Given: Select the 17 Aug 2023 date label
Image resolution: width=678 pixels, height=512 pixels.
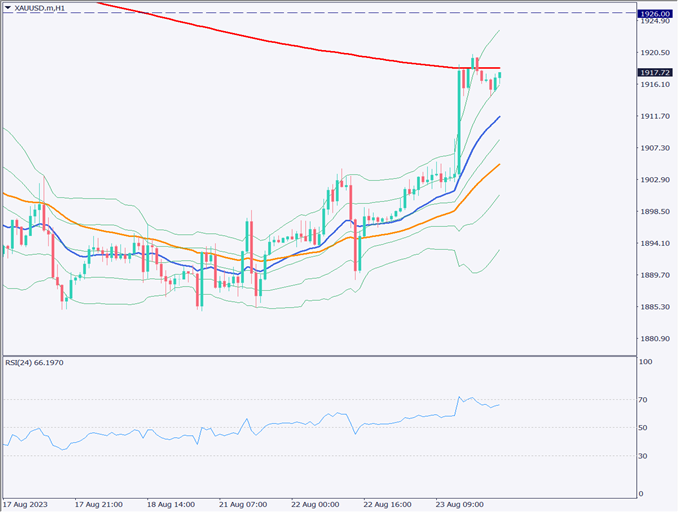Looking at the screenshot, I should (27, 504).
